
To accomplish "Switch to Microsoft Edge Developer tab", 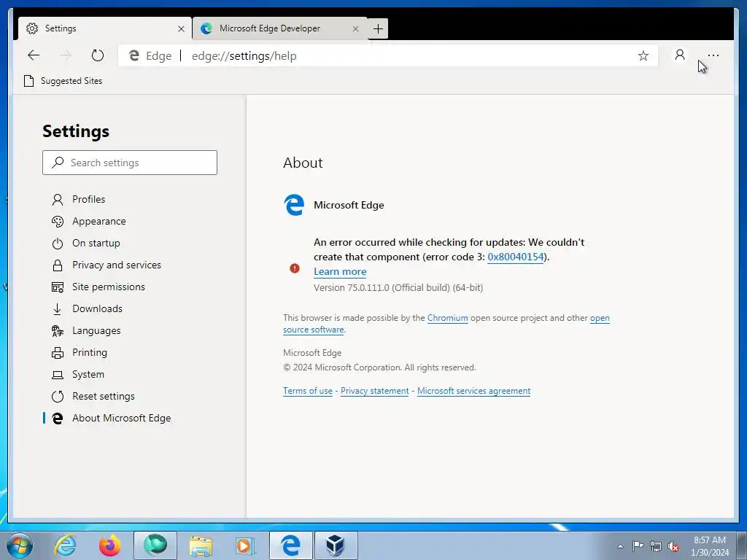I will (280, 28).
